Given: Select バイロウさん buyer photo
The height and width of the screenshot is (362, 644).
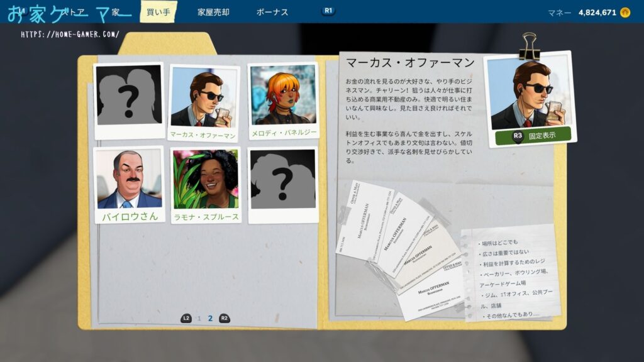Looking at the screenshot, I should (130, 185).
